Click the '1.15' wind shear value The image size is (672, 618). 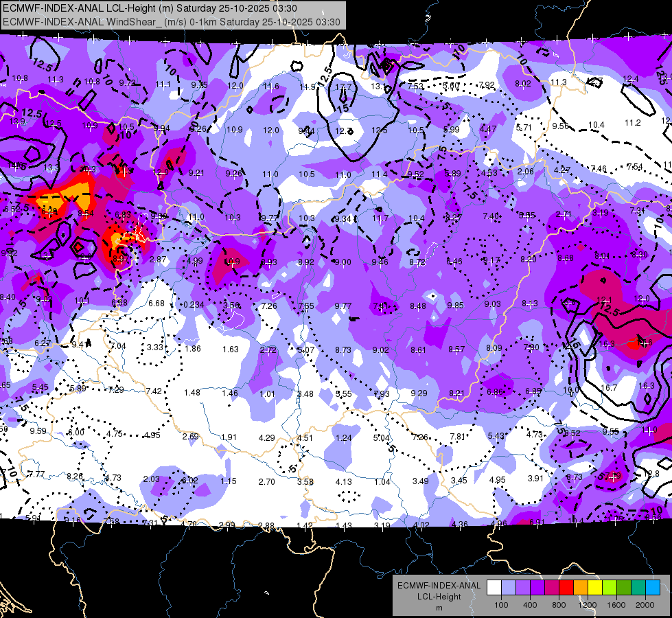point(229,481)
